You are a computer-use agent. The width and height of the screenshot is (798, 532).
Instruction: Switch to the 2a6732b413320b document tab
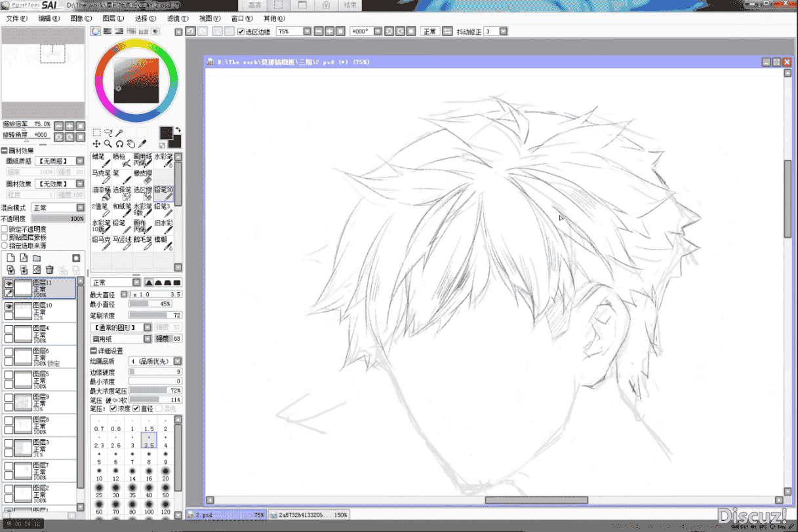[308, 515]
